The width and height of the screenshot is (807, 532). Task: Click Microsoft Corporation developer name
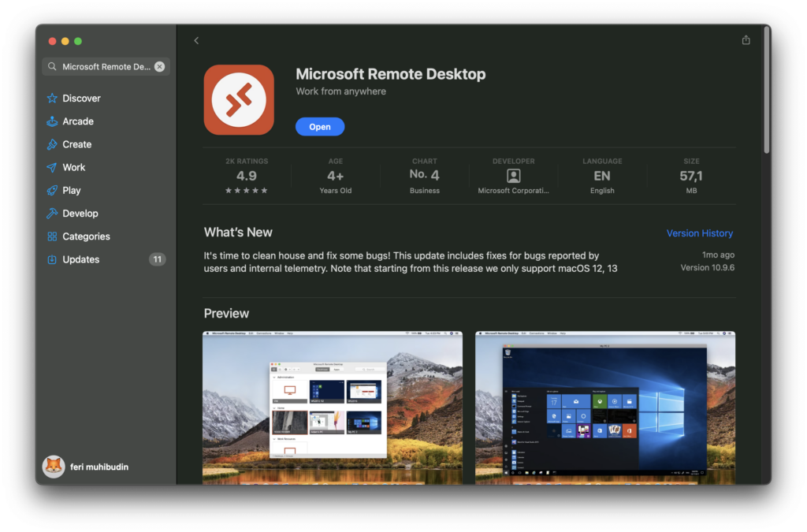(513, 191)
